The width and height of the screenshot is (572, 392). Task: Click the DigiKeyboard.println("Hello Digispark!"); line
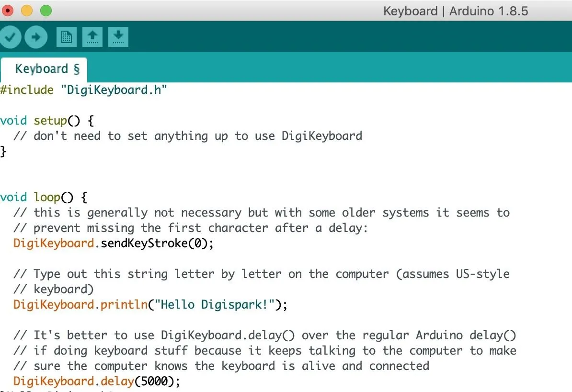[150, 304]
